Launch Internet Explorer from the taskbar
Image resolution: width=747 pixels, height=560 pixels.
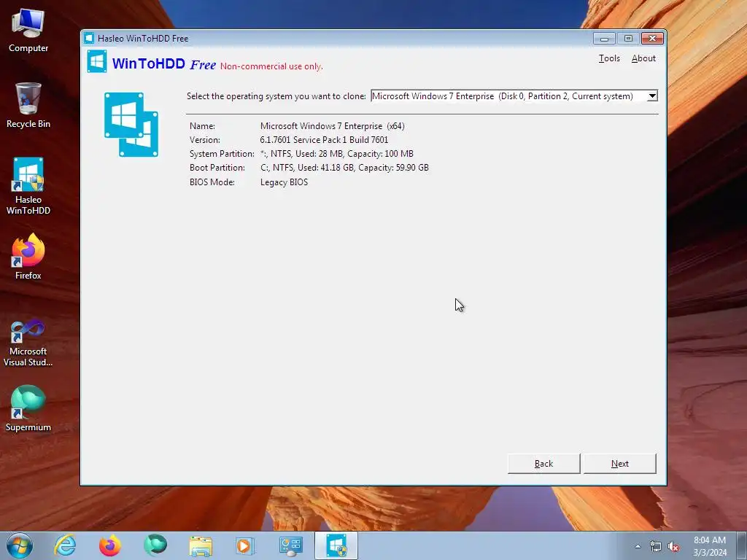65,545
